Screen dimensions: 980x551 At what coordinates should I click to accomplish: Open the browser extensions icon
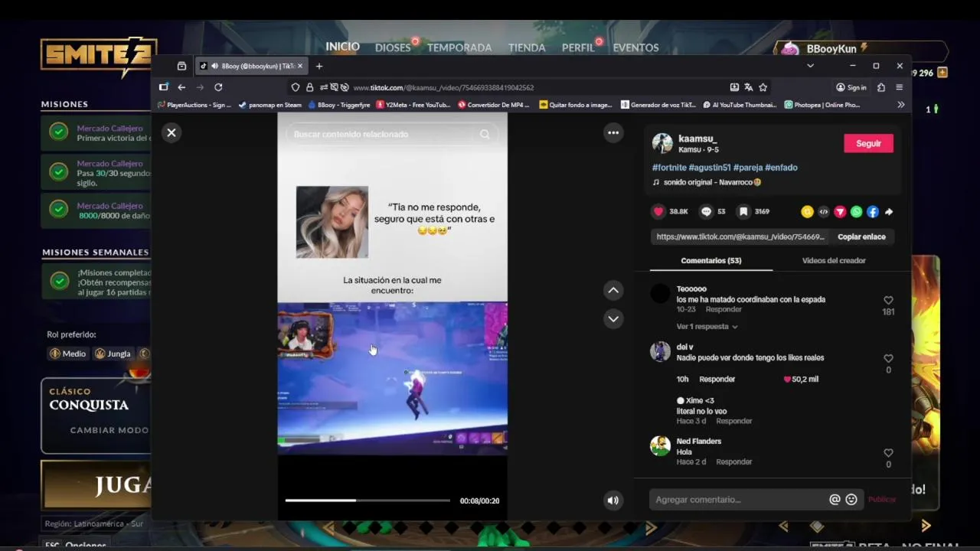[x=881, y=87]
